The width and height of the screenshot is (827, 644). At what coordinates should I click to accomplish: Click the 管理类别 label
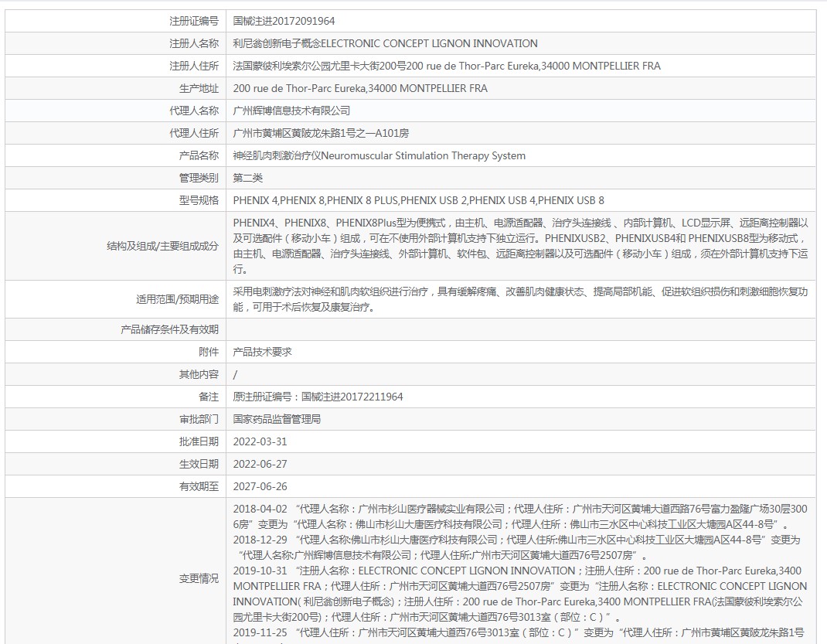[x=199, y=178]
